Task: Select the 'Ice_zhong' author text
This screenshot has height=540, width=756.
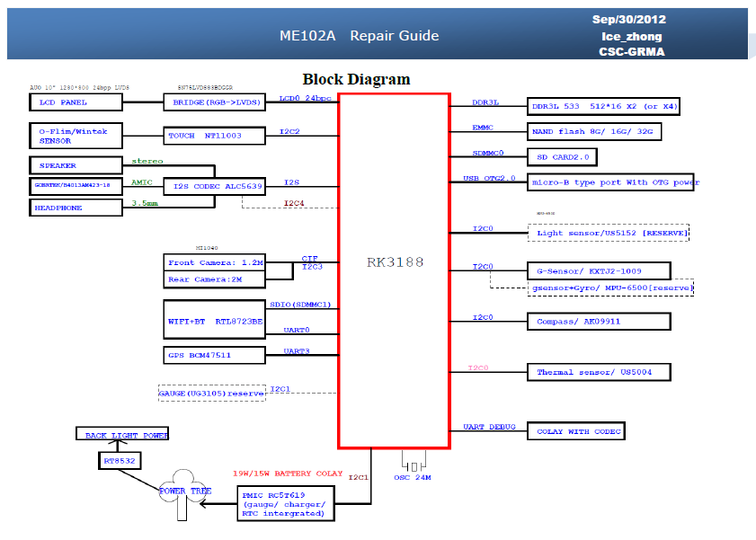Action: click(632, 37)
